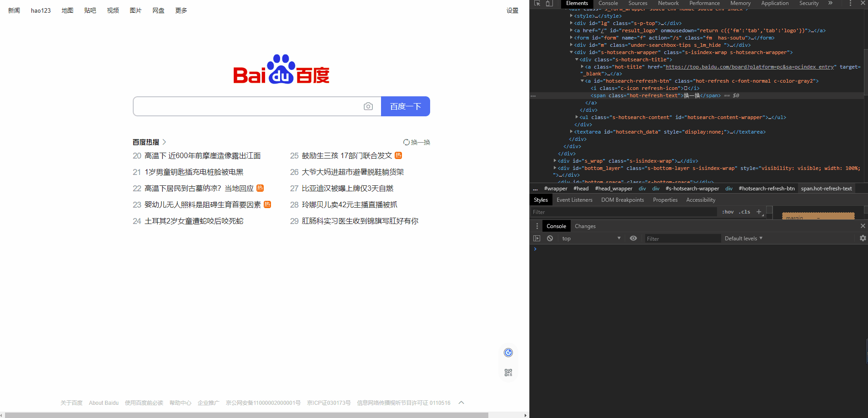The height and width of the screenshot is (418, 868).
Task: Switch to Changes drawer tab
Action: [585, 226]
